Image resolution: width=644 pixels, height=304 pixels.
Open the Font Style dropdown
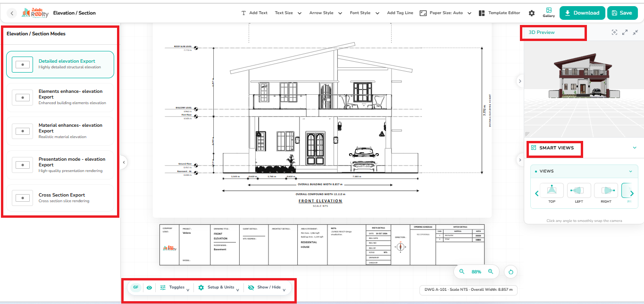click(365, 13)
